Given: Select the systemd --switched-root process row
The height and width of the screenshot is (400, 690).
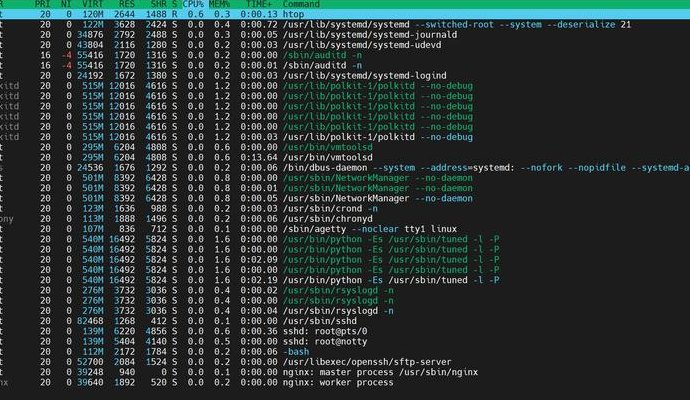Looking at the screenshot, I should [345, 25].
